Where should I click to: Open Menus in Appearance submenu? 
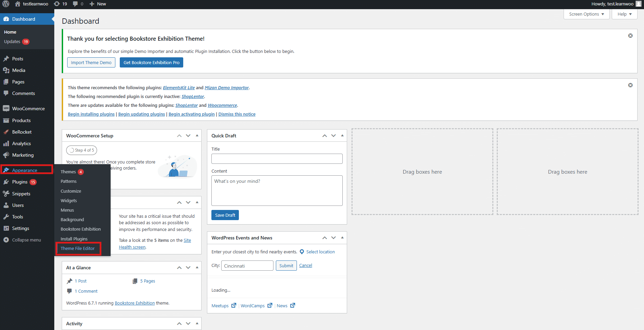pos(67,210)
